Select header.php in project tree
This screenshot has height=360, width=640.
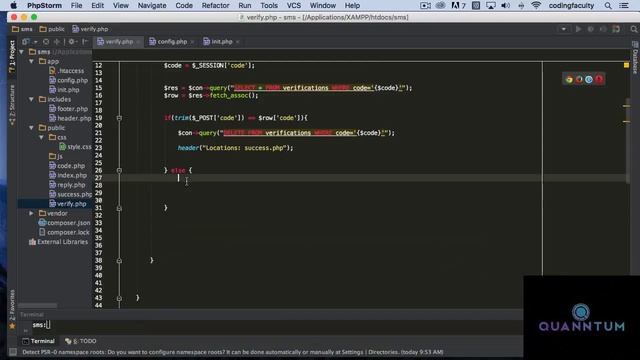click(x=70, y=118)
